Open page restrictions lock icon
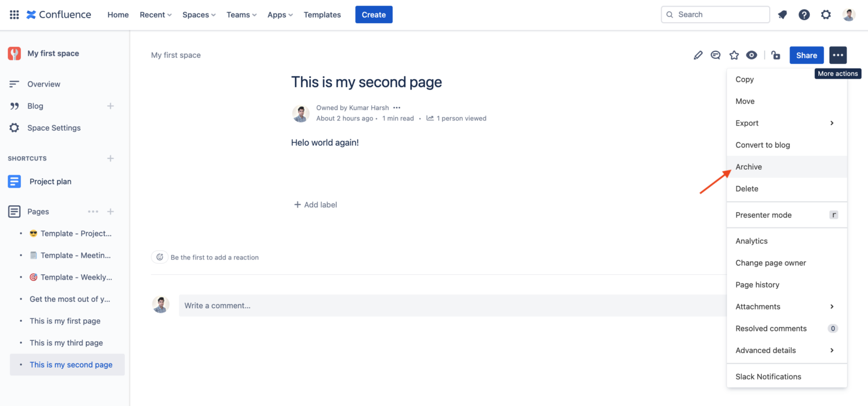The height and width of the screenshot is (406, 868). [775, 55]
